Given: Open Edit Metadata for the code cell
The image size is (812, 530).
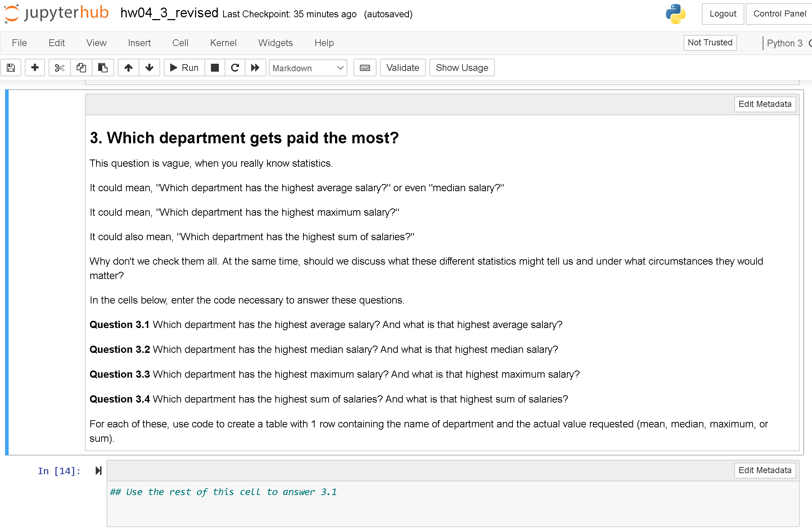Looking at the screenshot, I should 765,470.
